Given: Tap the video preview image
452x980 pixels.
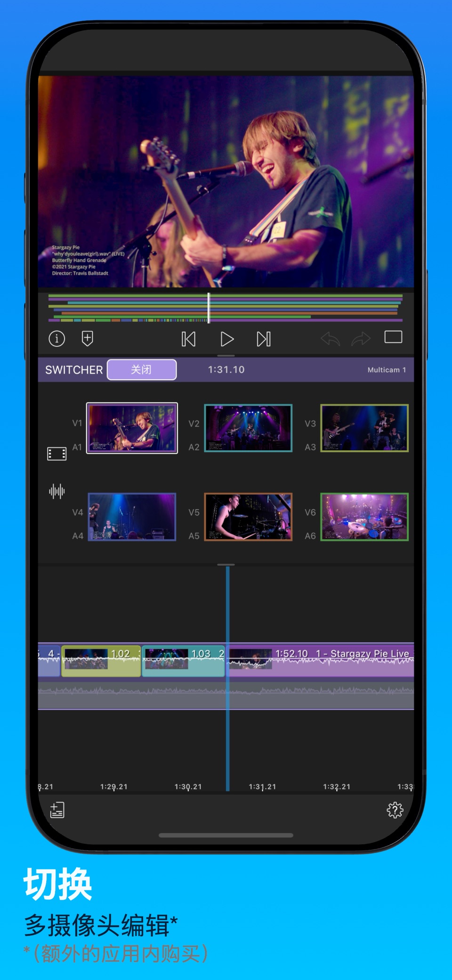Looking at the screenshot, I should click(x=226, y=181).
